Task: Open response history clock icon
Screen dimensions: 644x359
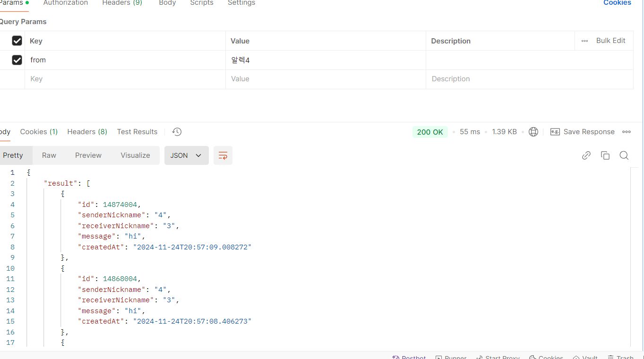Action: [177, 132]
